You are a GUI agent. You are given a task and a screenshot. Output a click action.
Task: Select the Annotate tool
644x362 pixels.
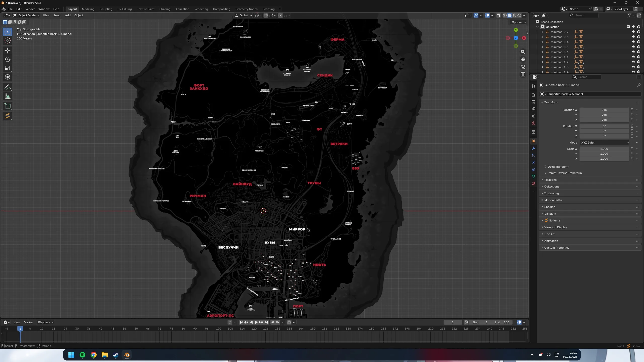pyautogui.click(x=8, y=87)
